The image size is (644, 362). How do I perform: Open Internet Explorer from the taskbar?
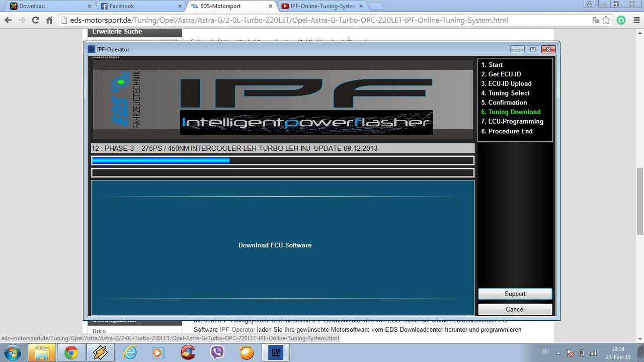130,353
